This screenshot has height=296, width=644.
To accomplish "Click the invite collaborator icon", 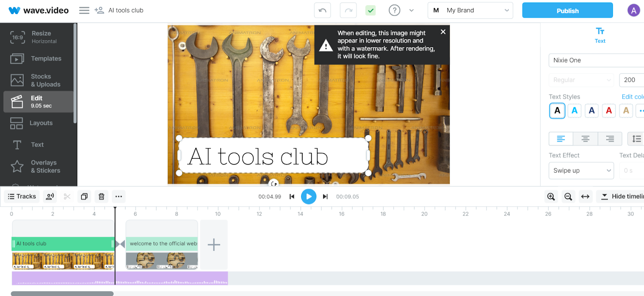I will (x=99, y=10).
